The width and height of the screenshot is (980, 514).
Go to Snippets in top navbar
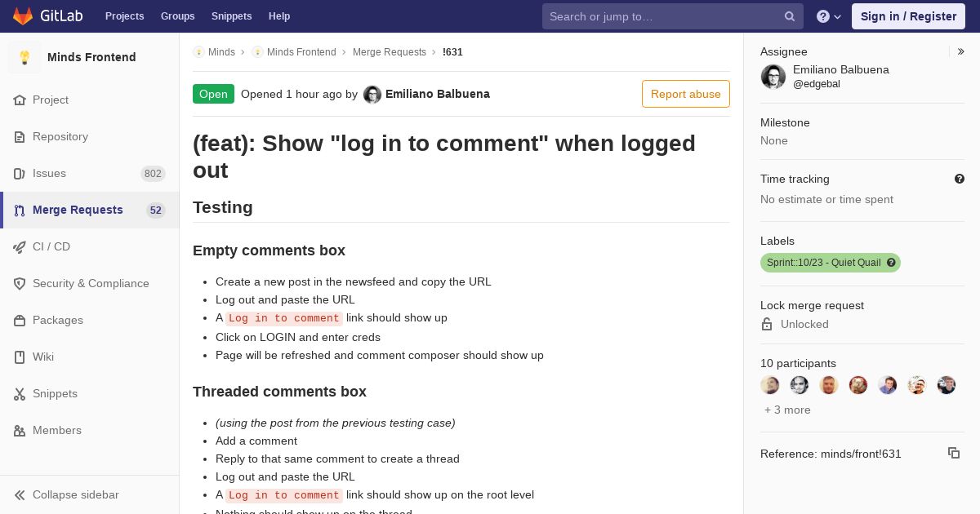click(x=231, y=16)
